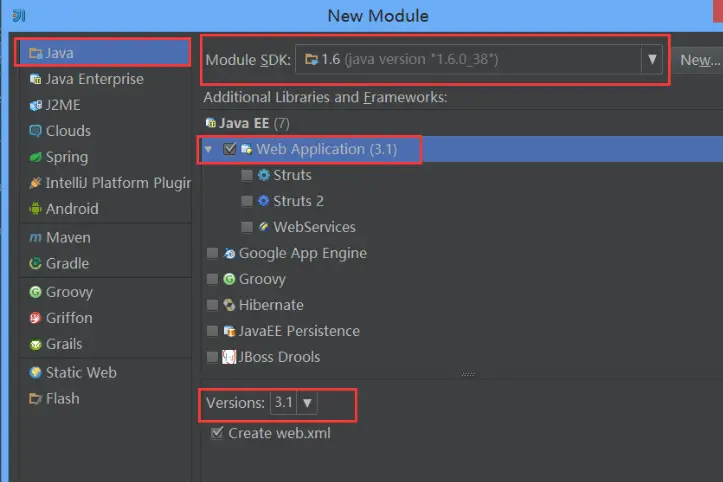This screenshot has width=723, height=482.
Task: Check the Groovy framework checkbox
Action: (x=212, y=279)
